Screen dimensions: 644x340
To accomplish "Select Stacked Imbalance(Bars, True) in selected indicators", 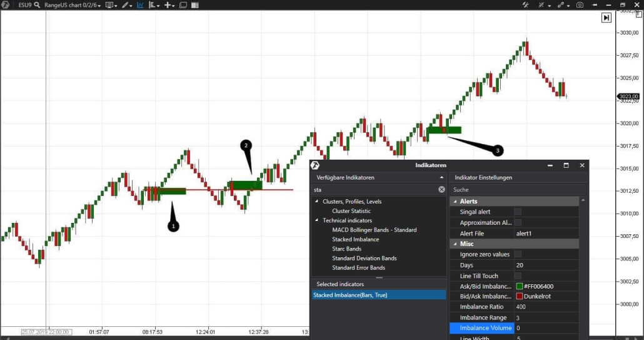I will (350, 295).
